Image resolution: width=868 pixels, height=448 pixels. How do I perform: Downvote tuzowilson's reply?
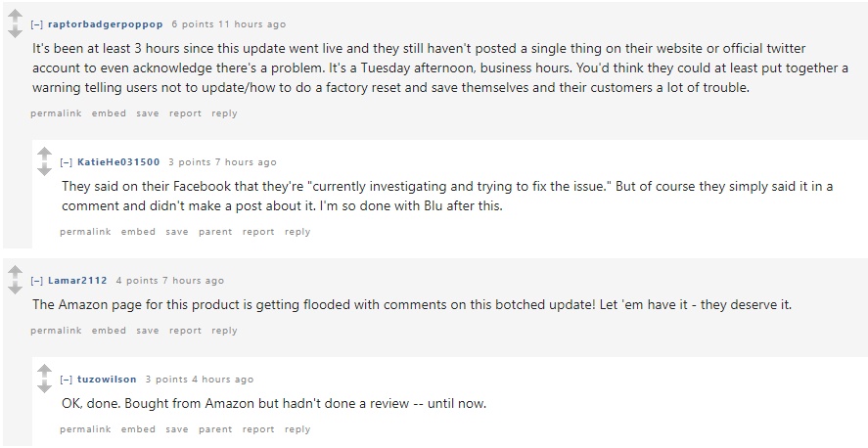tap(44, 387)
